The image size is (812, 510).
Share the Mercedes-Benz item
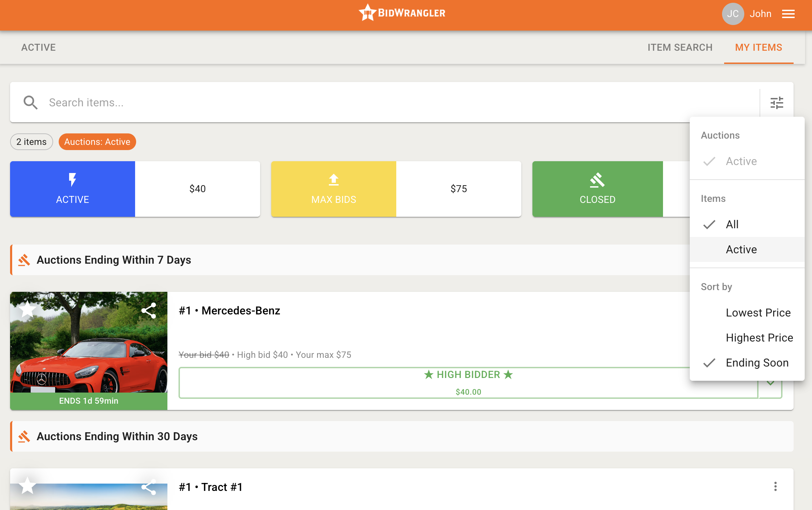point(149,311)
